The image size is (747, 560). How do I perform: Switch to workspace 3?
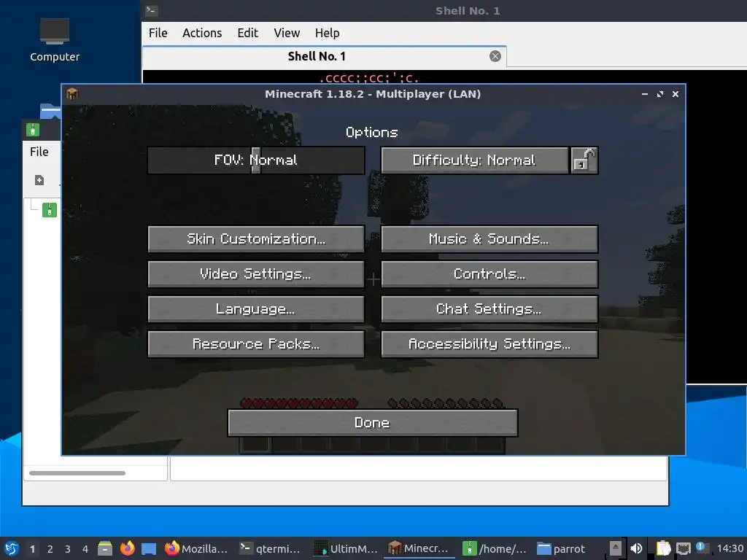pyautogui.click(x=68, y=549)
